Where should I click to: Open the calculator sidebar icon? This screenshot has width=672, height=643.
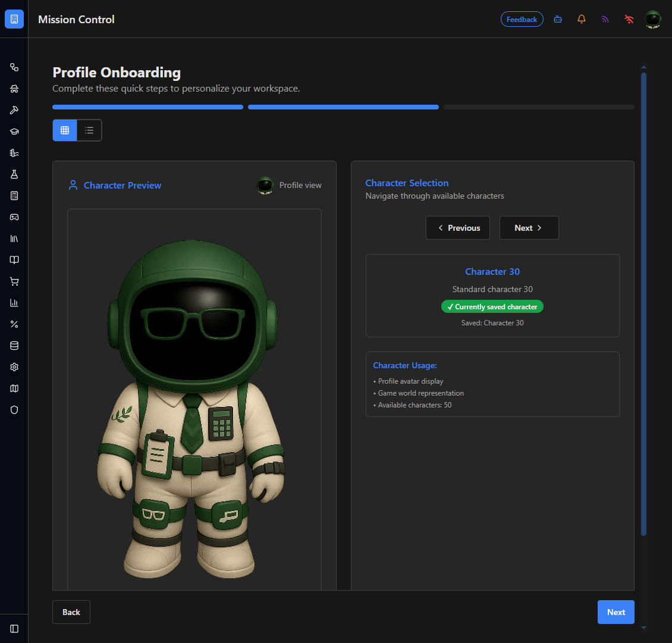14,196
